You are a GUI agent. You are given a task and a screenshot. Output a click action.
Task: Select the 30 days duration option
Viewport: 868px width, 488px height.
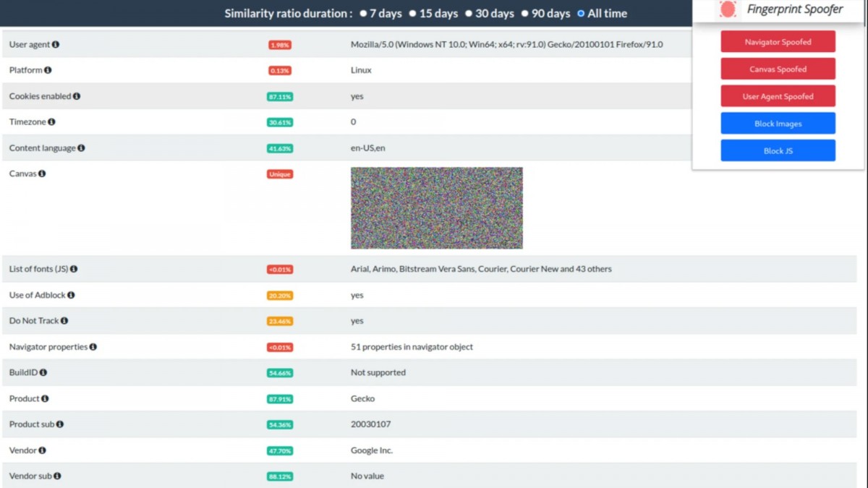469,14
